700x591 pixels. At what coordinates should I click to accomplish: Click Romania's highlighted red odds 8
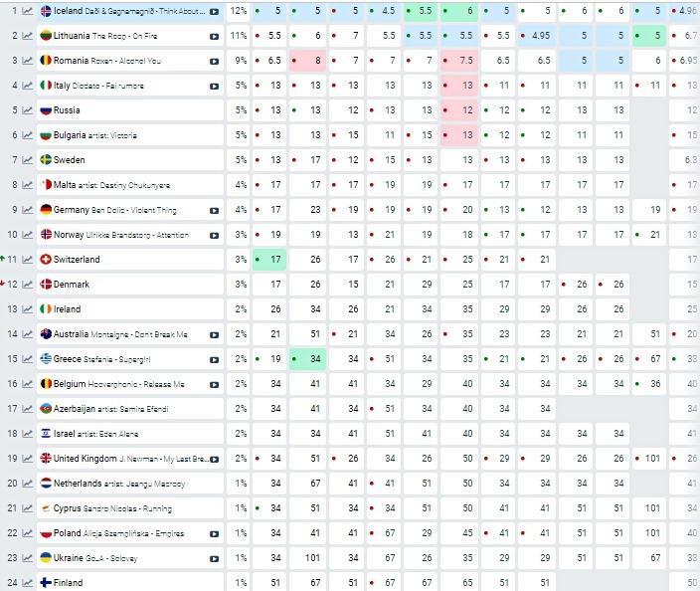[308, 61]
